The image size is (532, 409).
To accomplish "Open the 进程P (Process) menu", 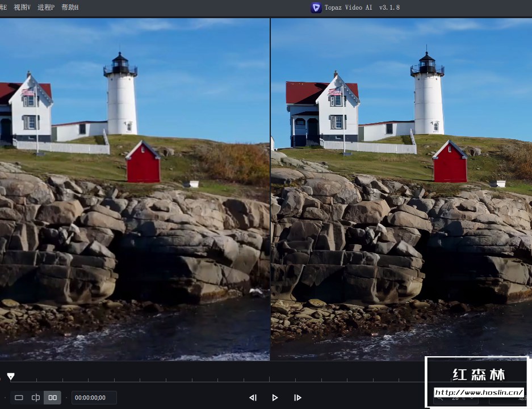I will point(46,7).
